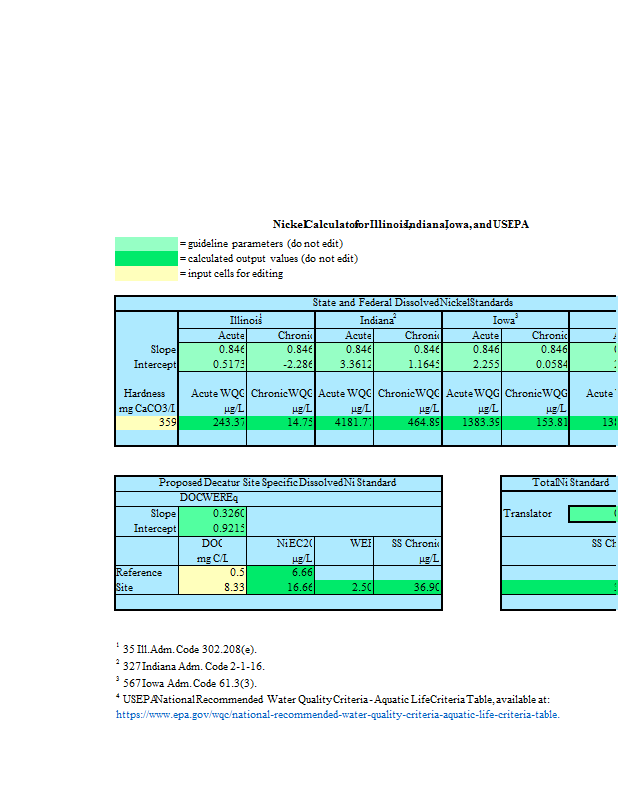
Task: Select Illinois Acute WQC value 243.37
Action: (x=212, y=423)
